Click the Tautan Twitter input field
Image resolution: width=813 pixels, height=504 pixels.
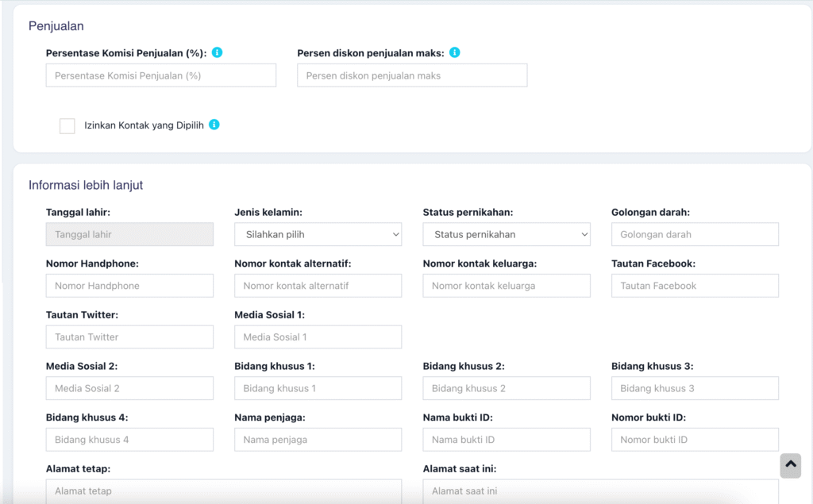[x=129, y=337]
